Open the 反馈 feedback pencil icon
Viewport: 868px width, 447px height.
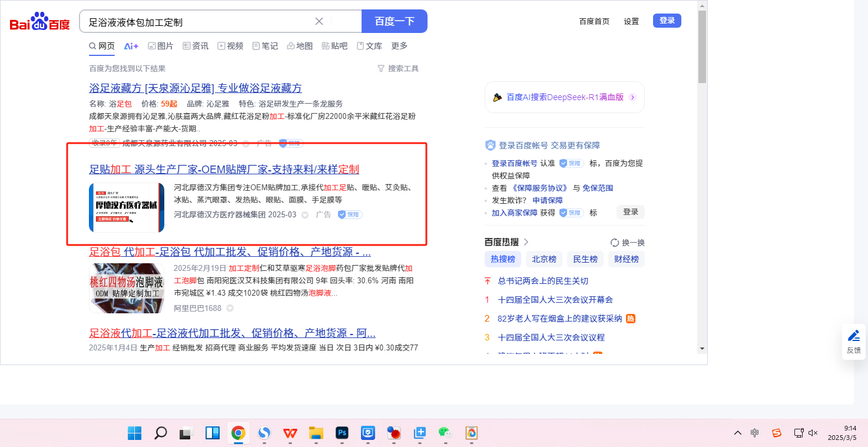(853, 336)
